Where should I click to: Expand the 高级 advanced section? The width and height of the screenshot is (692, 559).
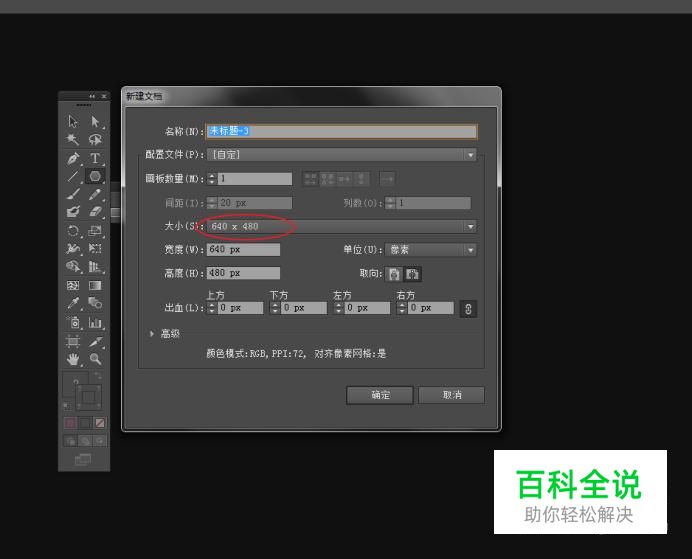coord(151,334)
